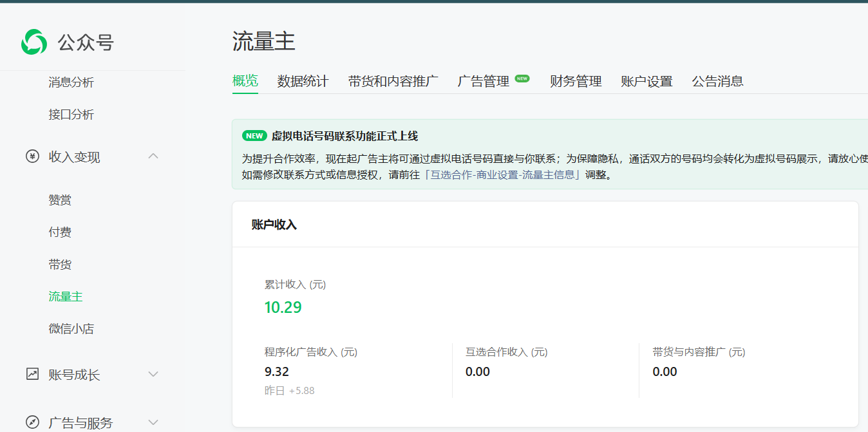This screenshot has height=432, width=868.
Task: Click the 公众号 green logo icon
Action: (x=33, y=42)
